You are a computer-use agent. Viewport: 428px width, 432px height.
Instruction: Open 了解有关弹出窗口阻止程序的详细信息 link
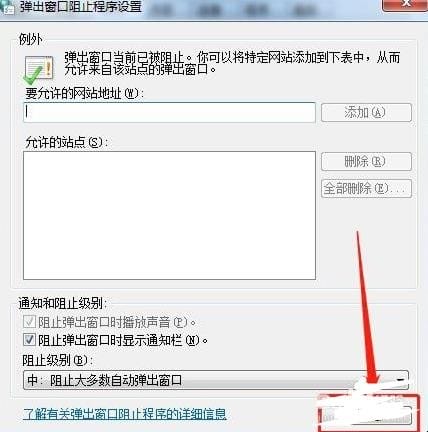point(125,414)
